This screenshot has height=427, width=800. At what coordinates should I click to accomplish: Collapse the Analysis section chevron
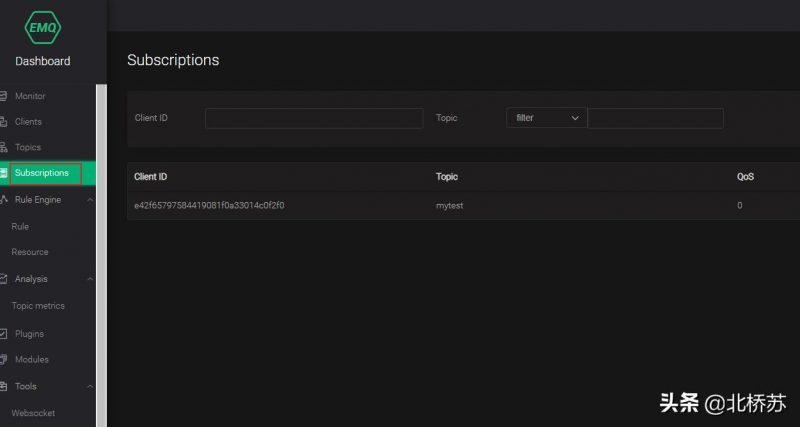90,279
